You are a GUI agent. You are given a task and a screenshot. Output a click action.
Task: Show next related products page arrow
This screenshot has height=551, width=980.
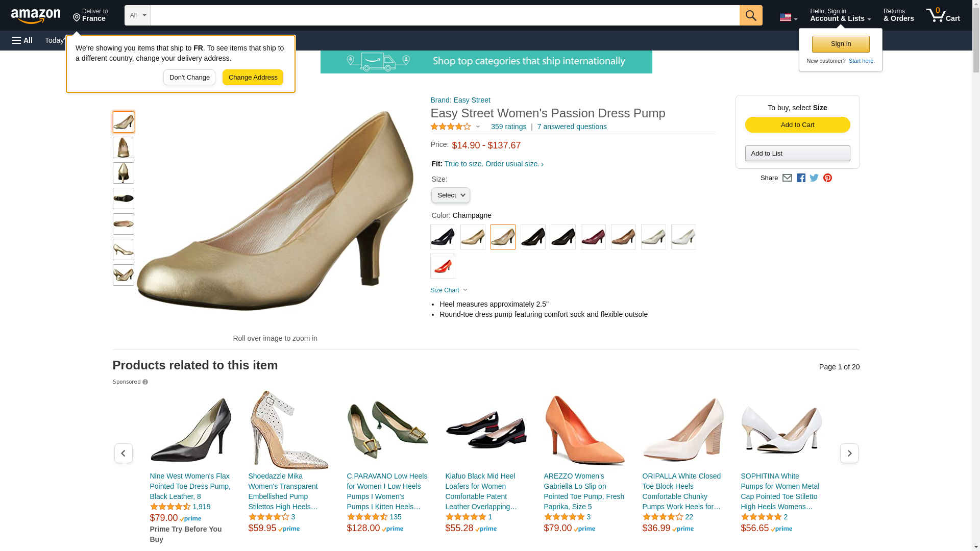pos(849,453)
